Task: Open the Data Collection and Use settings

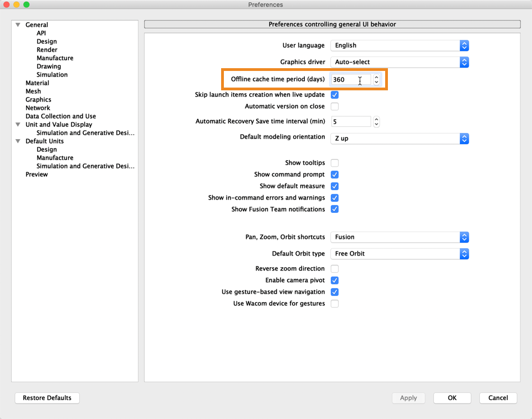Action: point(60,116)
